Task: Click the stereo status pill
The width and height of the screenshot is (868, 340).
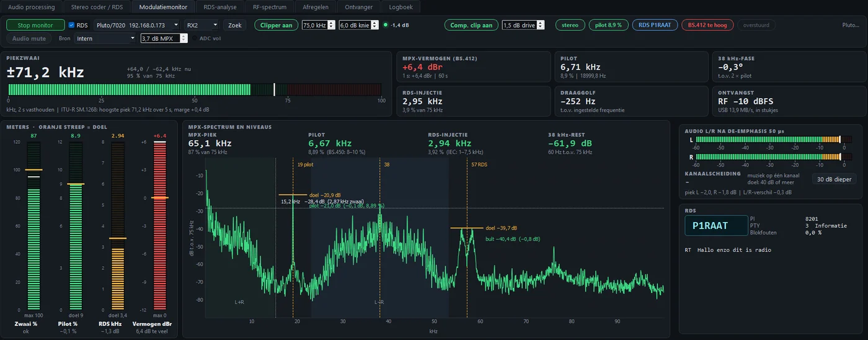Action: [570, 25]
